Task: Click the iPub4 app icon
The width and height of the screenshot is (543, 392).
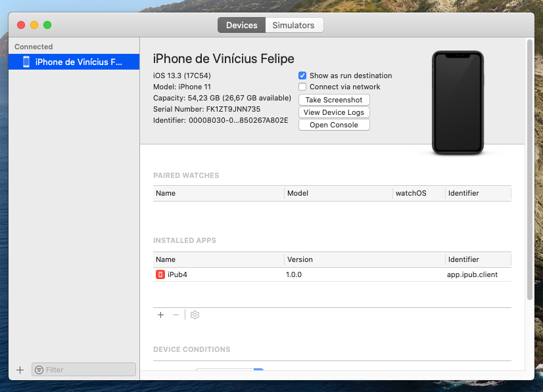Action: (160, 274)
